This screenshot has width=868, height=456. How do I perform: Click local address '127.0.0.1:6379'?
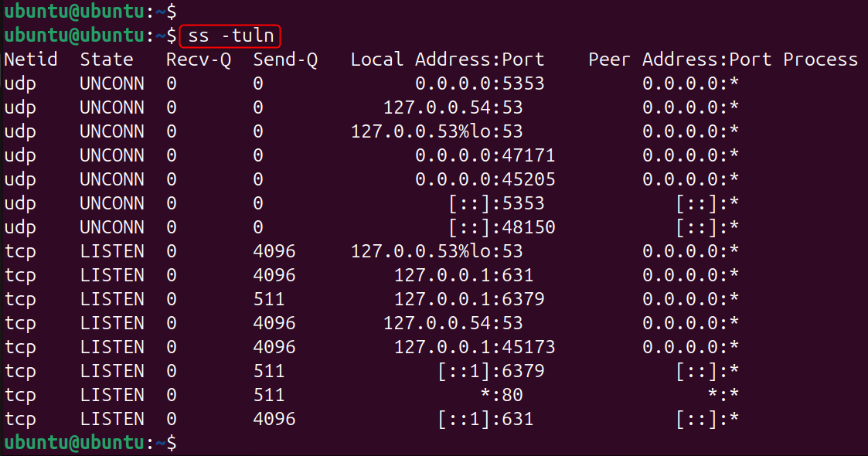click(469, 299)
